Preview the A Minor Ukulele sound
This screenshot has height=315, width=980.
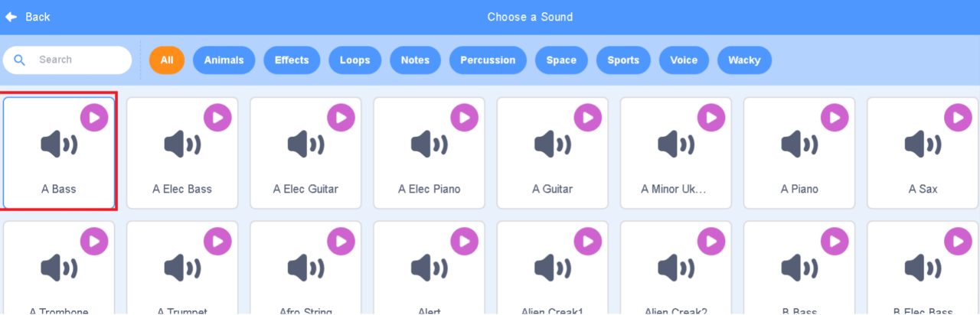click(x=710, y=118)
